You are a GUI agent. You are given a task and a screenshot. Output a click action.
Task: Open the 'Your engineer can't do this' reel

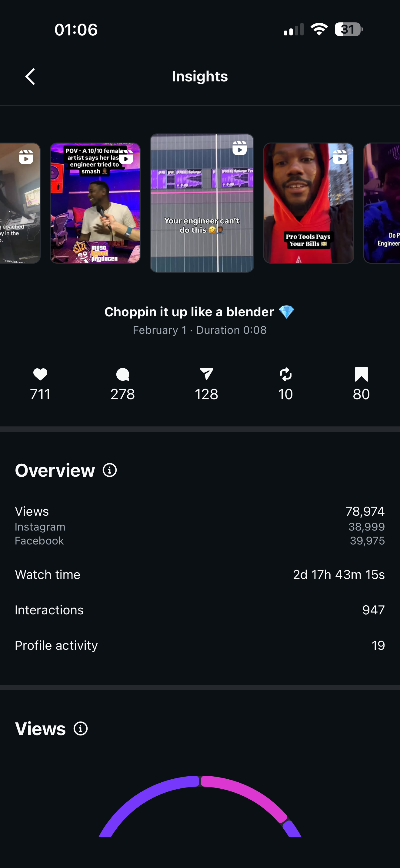click(202, 203)
